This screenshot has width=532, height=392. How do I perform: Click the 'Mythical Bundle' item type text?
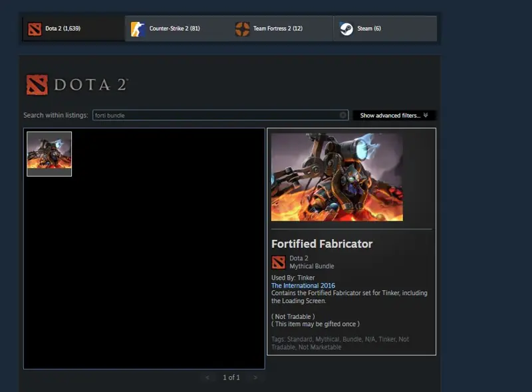point(312,266)
